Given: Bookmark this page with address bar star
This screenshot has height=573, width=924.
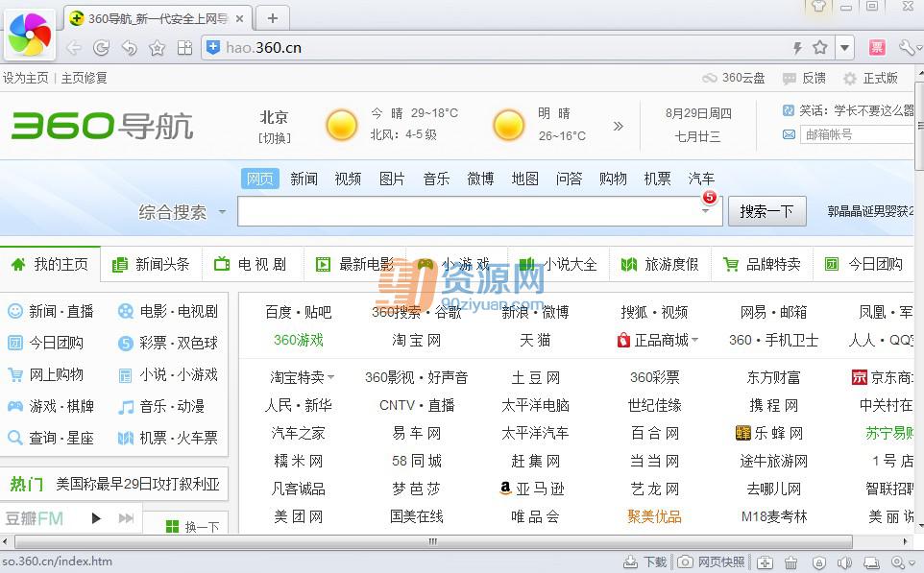Looking at the screenshot, I should tap(819, 47).
